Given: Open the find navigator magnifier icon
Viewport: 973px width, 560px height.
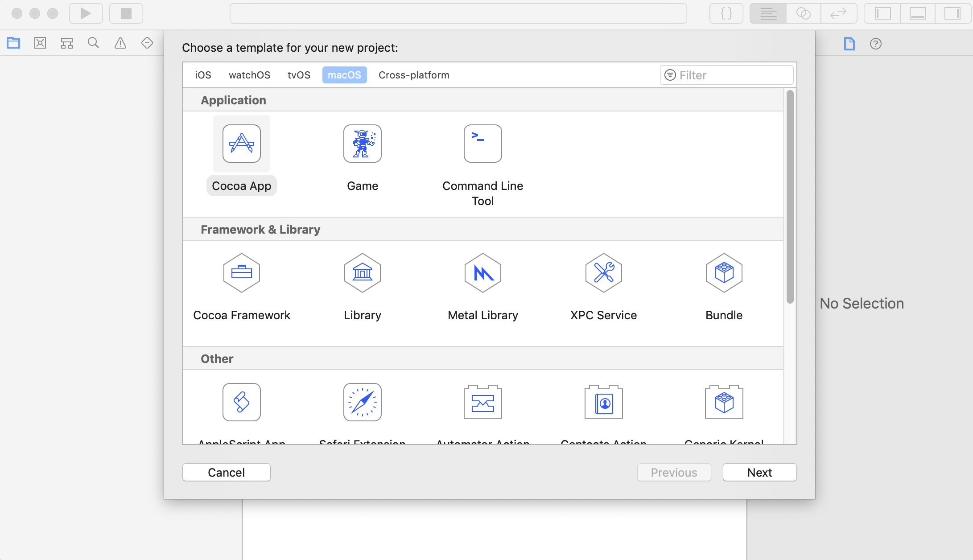Looking at the screenshot, I should 93,43.
